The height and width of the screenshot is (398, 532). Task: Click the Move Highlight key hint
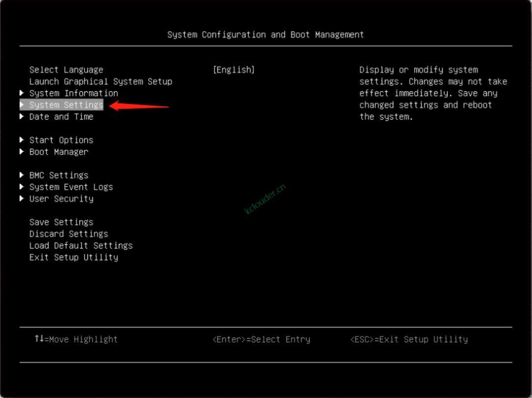[76, 339]
